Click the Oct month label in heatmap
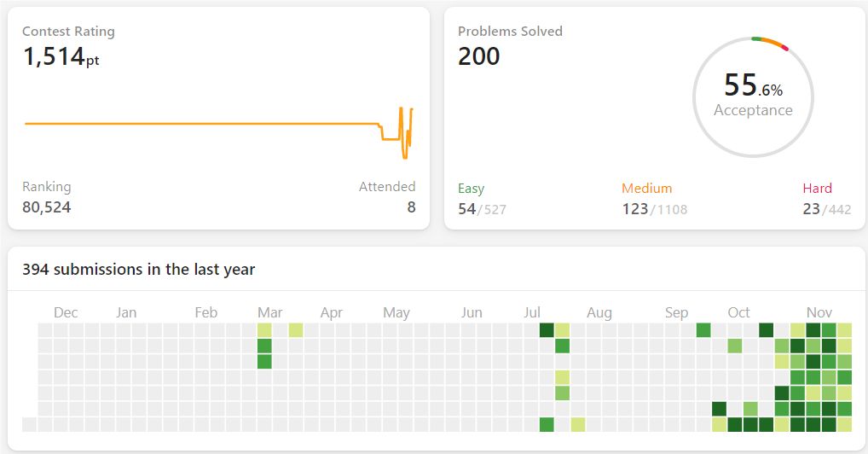This screenshot has height=454, width=868. tap(738, 312)
